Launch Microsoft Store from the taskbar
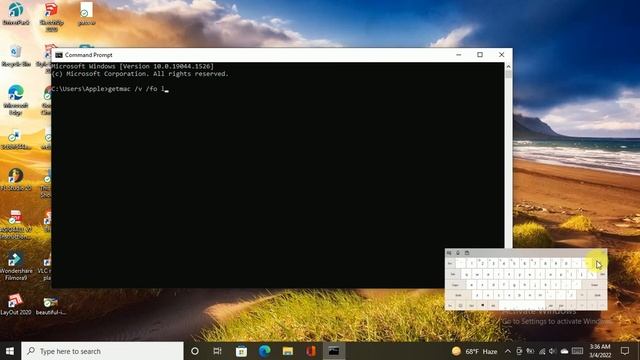This screenshot has height=360, width=640. click(x=241, y=351)
